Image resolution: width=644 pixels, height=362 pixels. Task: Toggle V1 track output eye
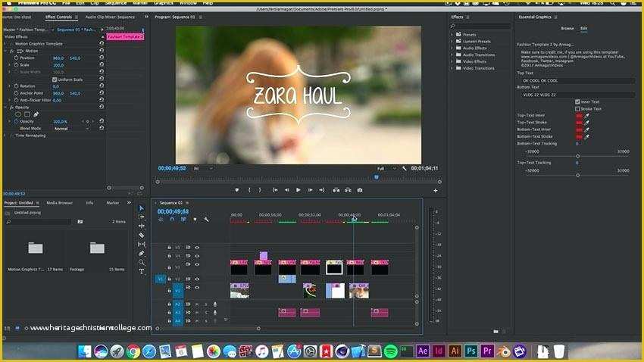tap(197, 287)
